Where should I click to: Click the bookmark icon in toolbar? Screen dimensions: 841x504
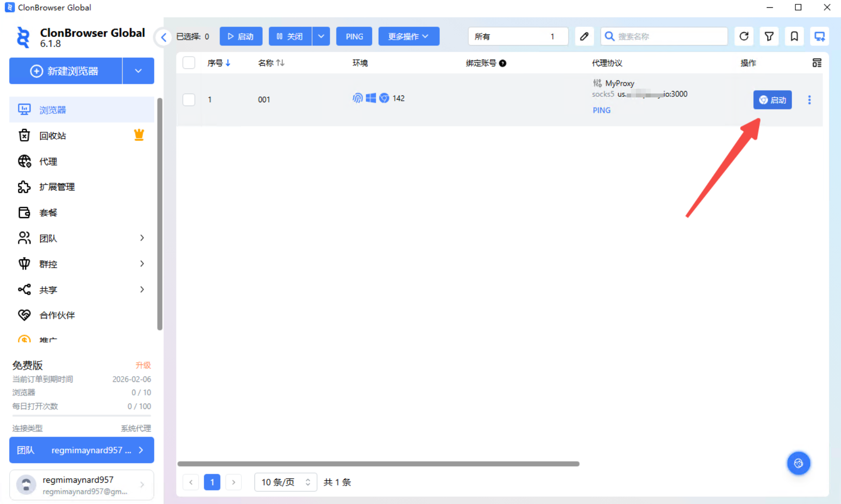(x=794, y=36)
